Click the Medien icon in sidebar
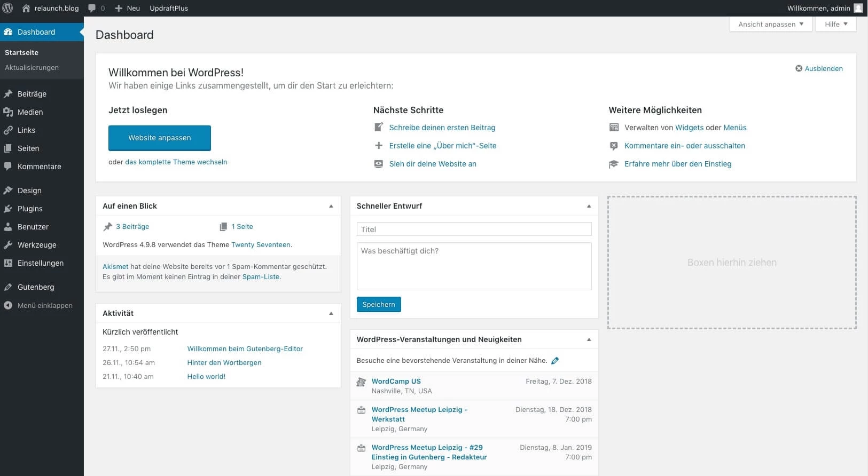 point(8,112)
